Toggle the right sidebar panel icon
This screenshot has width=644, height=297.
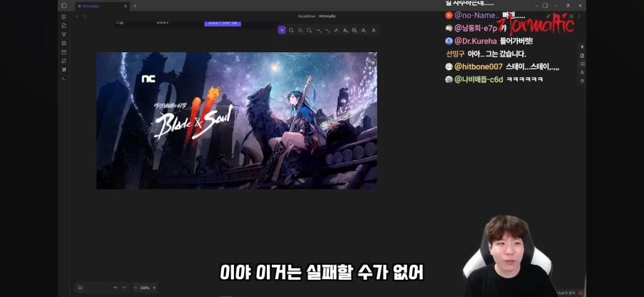coord(545,6)
